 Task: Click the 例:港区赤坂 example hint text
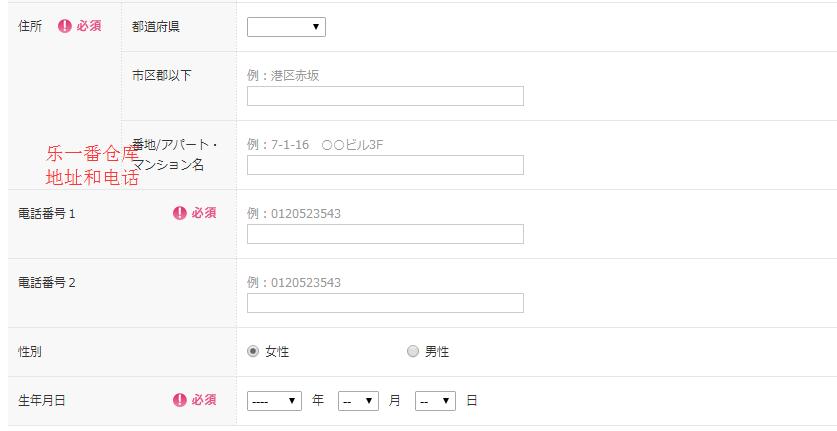pyautogui.click(x=283, y=75)
